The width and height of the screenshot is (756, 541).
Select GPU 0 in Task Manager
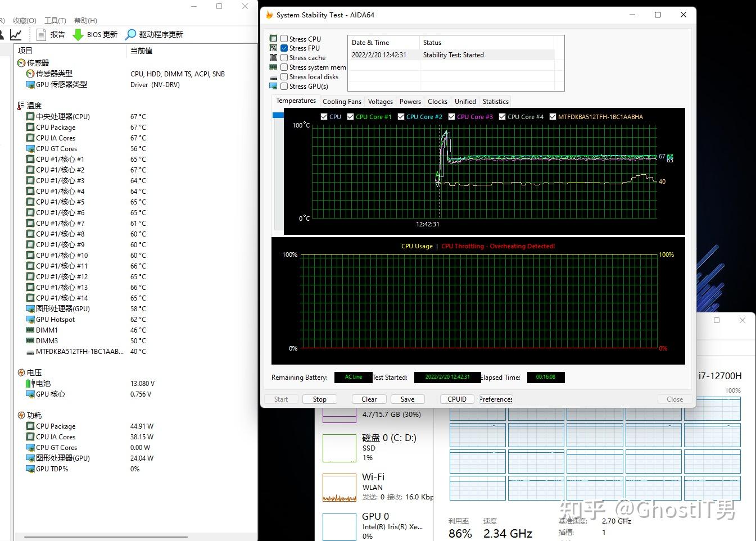(375, 526)
